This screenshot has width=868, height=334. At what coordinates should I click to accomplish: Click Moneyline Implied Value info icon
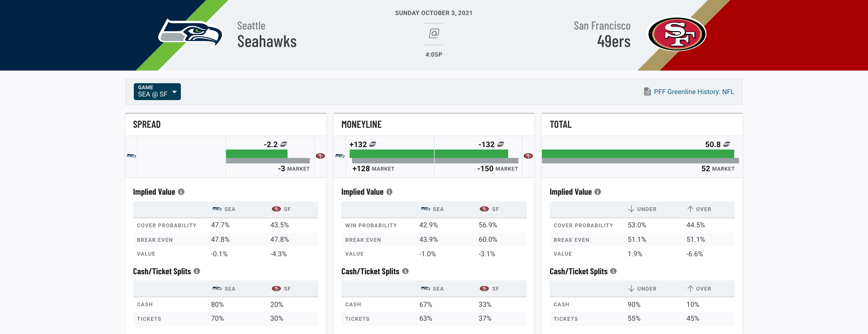[389, 192]
